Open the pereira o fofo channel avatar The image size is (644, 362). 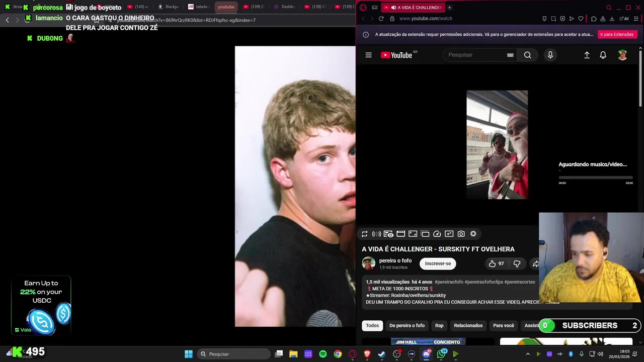tap(368, 263)
